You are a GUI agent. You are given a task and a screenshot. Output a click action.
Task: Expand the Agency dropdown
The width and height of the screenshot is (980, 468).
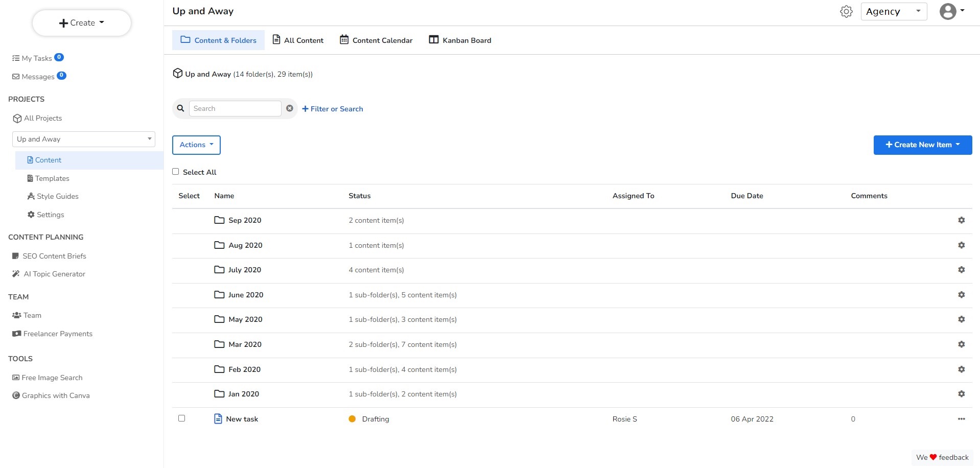point(894,11)
